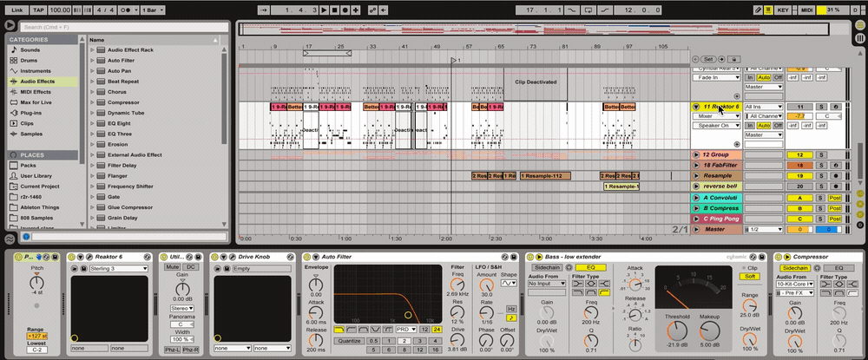Toggle the Loop switch in transport
This screenshot has height=360, width=868.
click(x=589, y=10)
